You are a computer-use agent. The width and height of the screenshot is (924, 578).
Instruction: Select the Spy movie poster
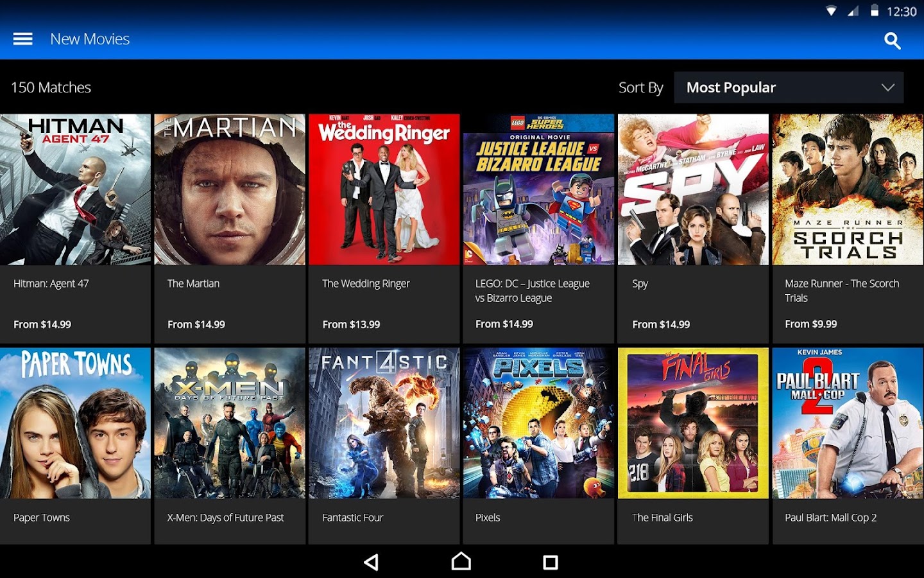pos(693,189)
